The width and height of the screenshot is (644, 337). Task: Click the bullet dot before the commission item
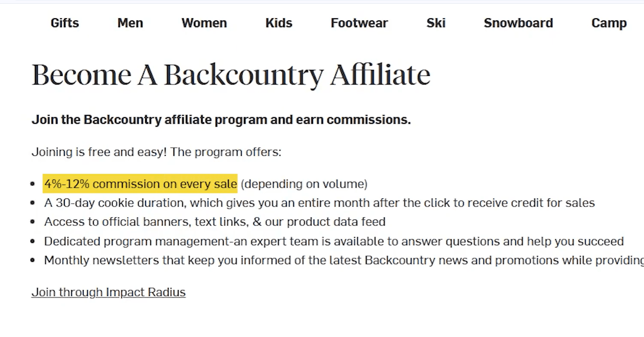click(33, 184)
